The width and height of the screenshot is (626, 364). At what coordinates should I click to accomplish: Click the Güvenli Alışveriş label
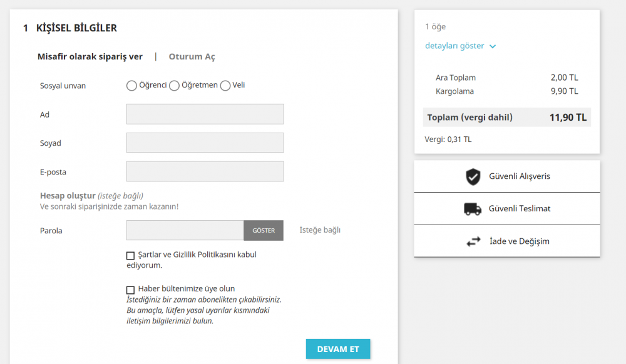pyautogui.click(x=520, y=176)
